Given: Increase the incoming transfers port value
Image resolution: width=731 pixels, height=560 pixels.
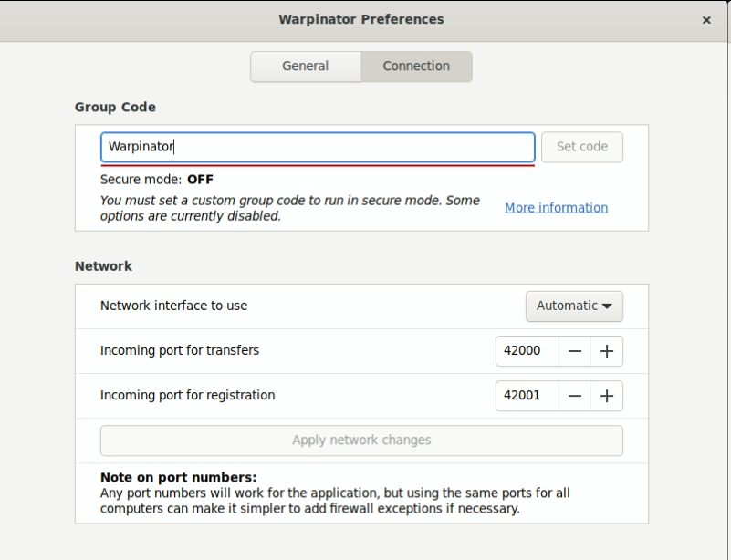Looking at the screenshot, I should point(606,351).
